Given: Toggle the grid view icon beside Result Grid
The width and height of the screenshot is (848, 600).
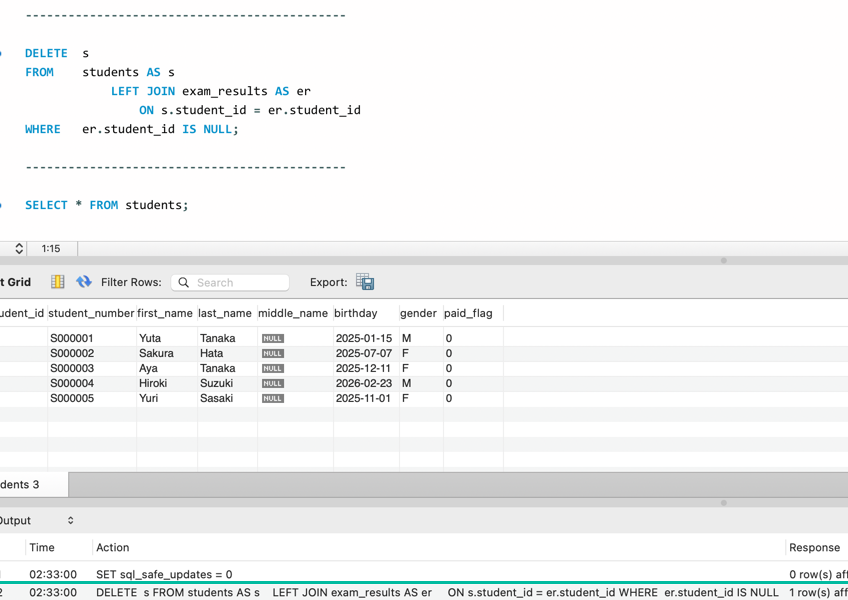Looking at the screenshot, I should (x=57, y=282).
